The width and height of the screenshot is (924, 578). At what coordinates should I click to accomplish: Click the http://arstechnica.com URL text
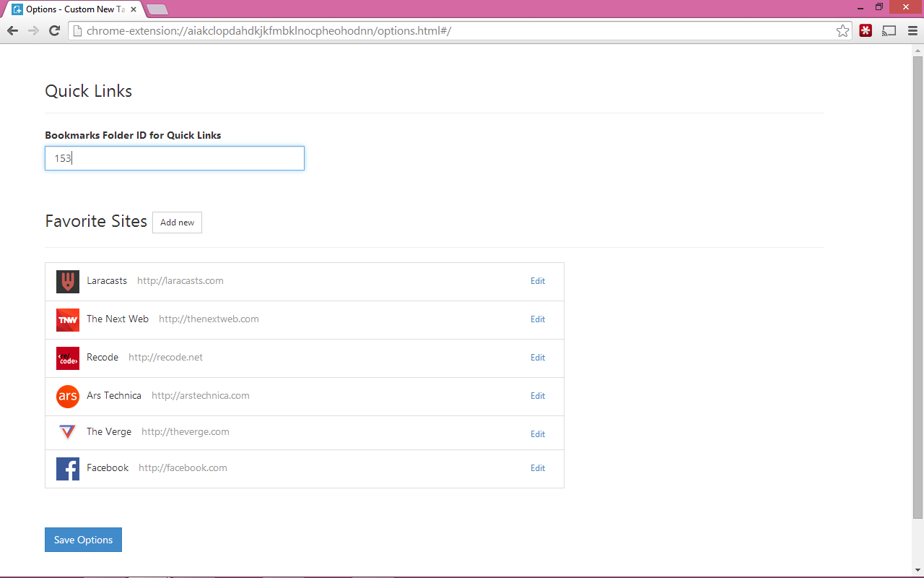click(x=201, y=395)
